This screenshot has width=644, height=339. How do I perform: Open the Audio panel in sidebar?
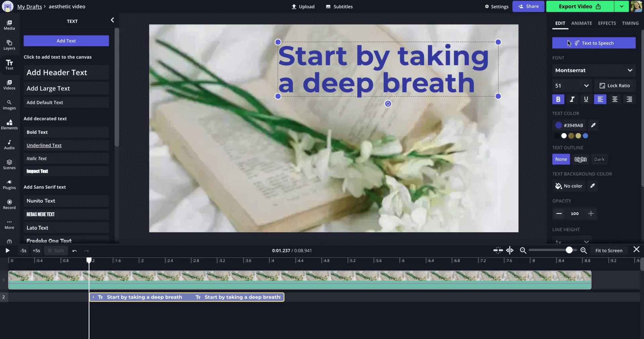coord(9,144)
